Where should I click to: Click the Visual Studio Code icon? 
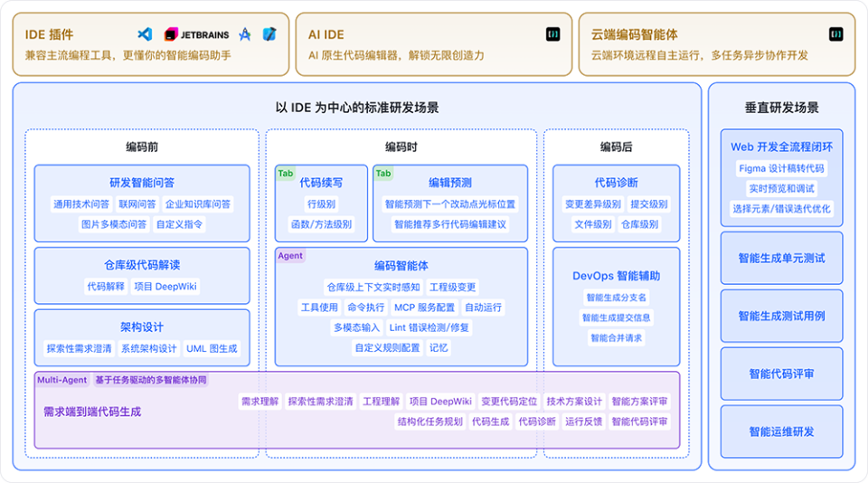145,34
